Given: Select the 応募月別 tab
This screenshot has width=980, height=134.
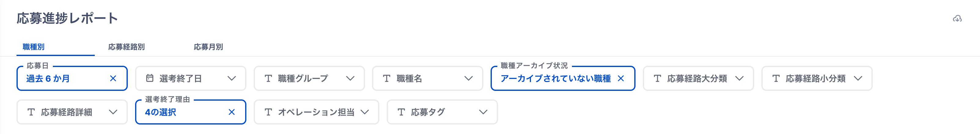Looking at the screenshot, I should tap(208, 47).
